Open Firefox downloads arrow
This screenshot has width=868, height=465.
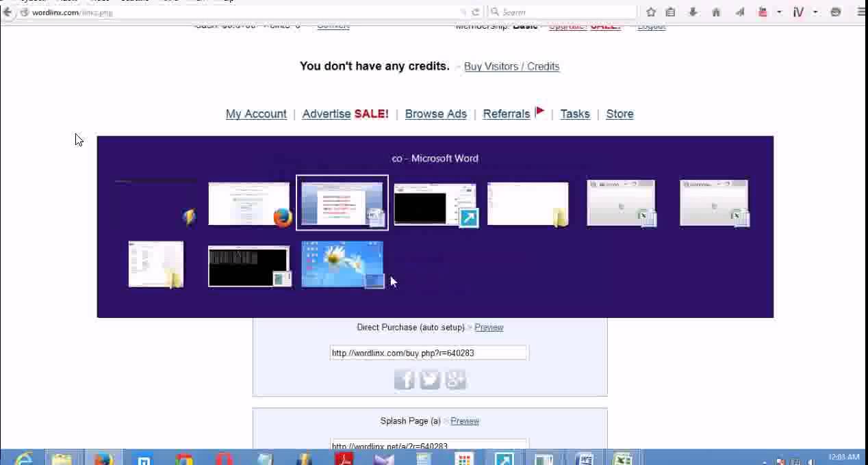pyautogui.click(x=693, y=12)
